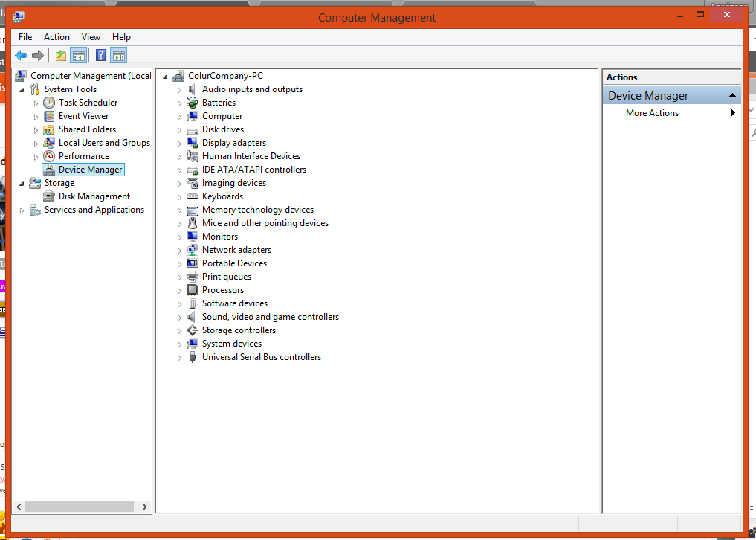Select the Disk Management icon

point(49,196)
